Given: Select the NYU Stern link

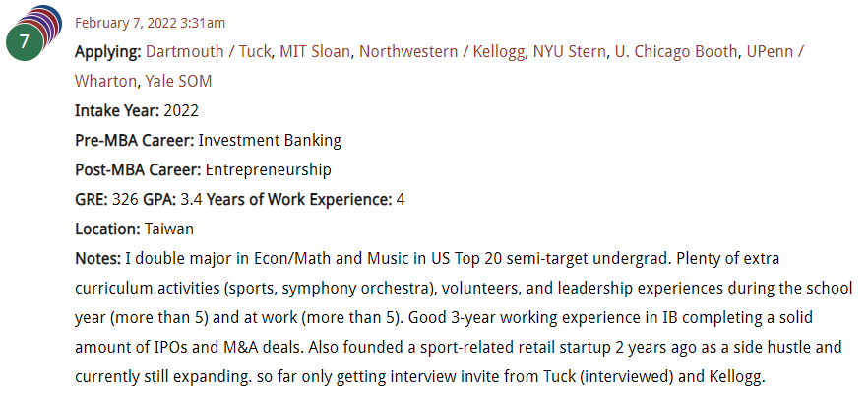Looking at the screenshot, I should point(570,51).
